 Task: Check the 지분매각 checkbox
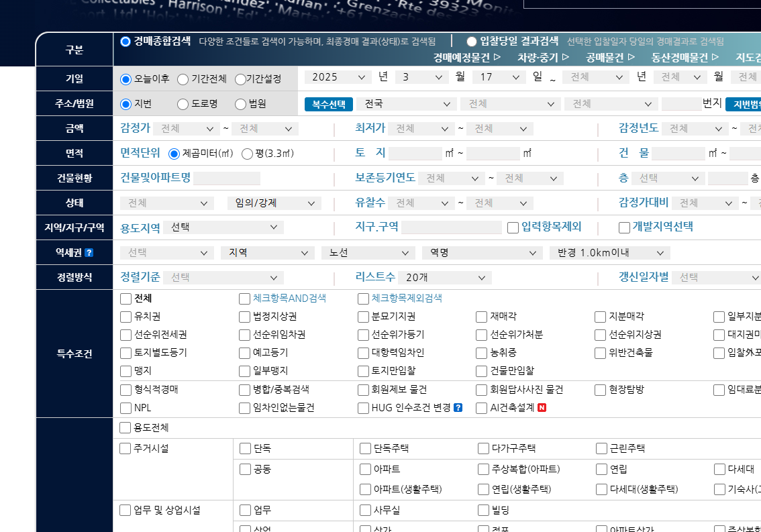coord(601,317)
